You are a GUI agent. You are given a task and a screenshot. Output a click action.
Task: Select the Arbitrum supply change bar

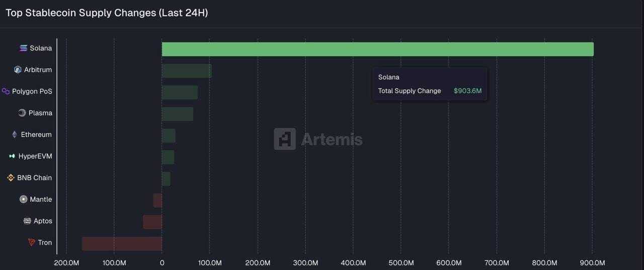(187, 71)
